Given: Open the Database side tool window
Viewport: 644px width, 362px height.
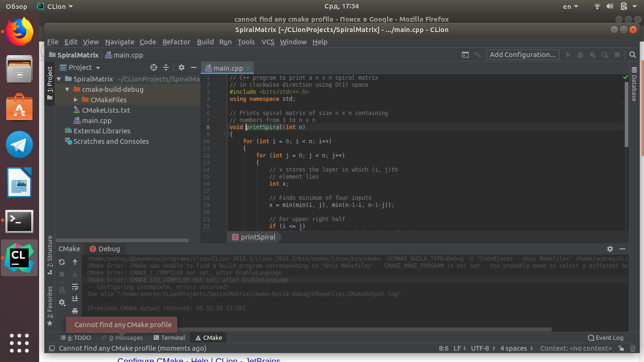Looking at the screenshot, I should coord(634,84).
